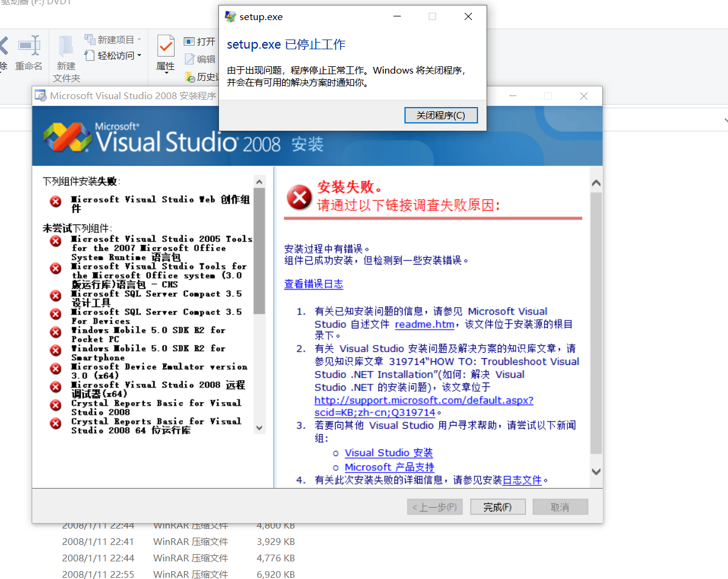This screenshot has height=579, width=728.
Task: Click 编辑 in the Explorer ribbon
Action: [x=200, y=59]
